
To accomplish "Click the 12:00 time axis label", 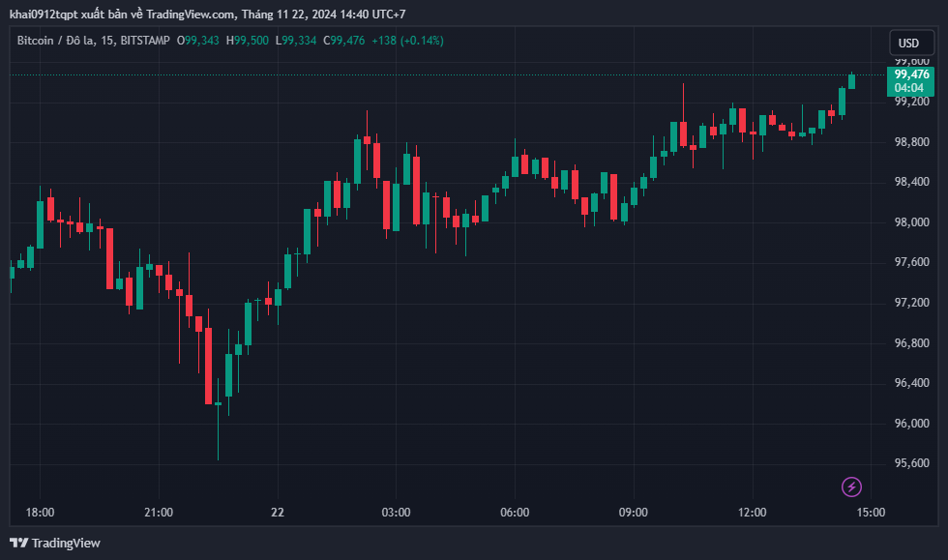I will pos(752,513).
